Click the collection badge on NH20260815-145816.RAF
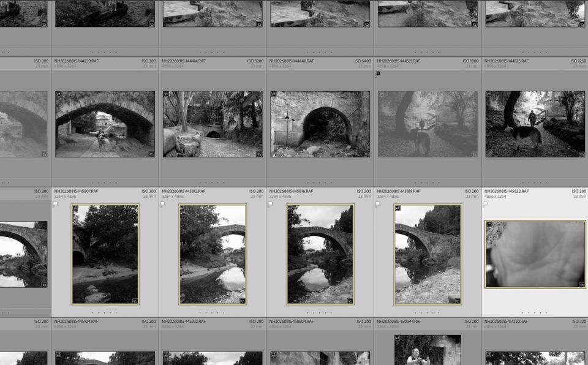Screen dimensions: 588x365 350,301
